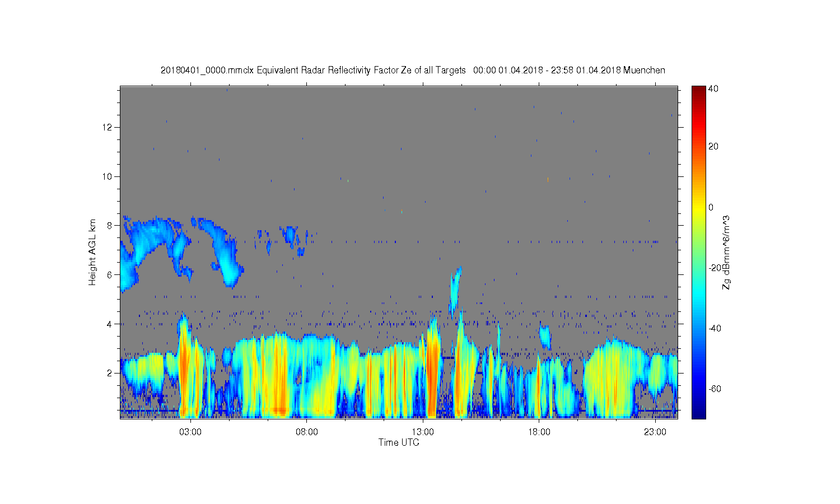Click the small isolated cloud echo above 18:00
Viewport: 840px width, 504px height.
[545, 337]
